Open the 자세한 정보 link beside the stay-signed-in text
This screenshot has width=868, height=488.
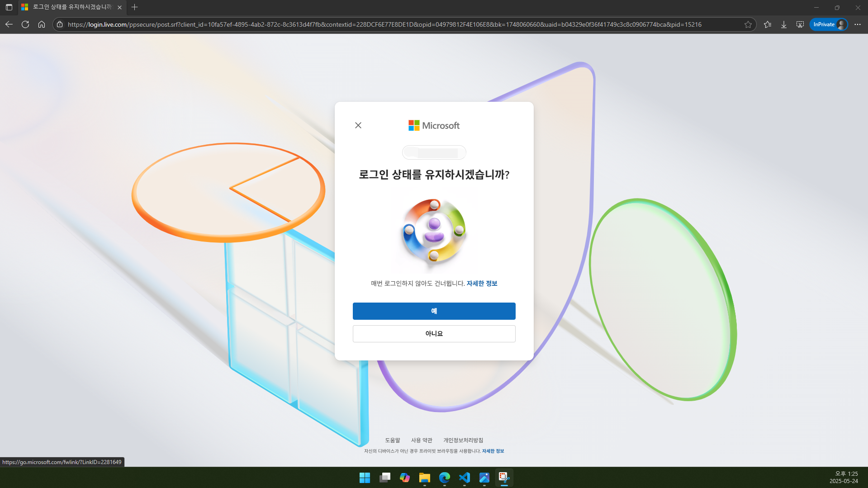point(482,284)
